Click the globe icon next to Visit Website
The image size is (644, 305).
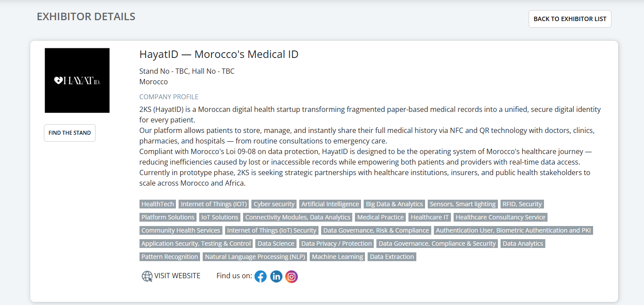pyautogui.click(x=146, y=276)
